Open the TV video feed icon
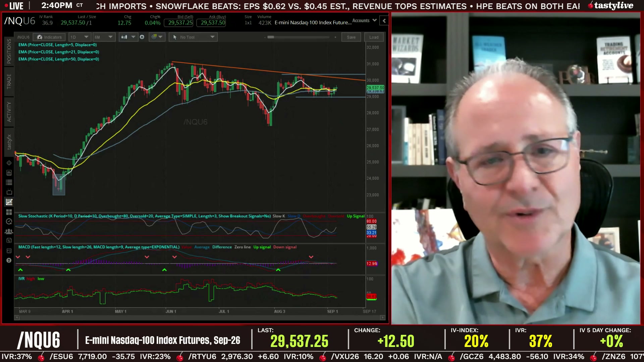Screen dimensions: 644x362 coord(9,192)
